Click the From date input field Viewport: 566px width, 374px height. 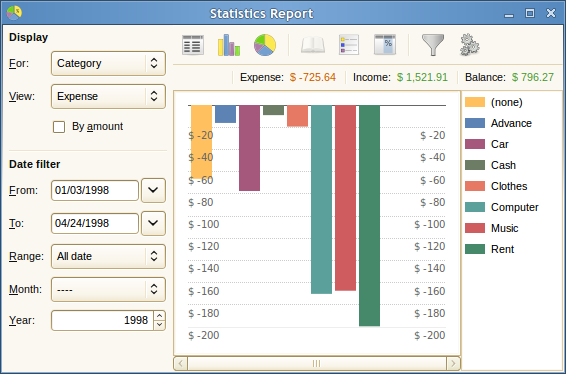pyautogui.click(x=95, y=190)
